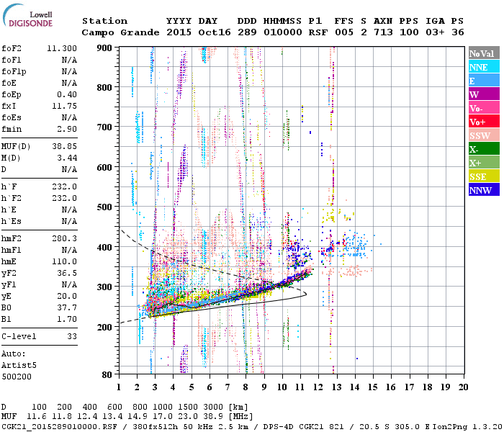Click the date Oct16 in header

(215, 32)
